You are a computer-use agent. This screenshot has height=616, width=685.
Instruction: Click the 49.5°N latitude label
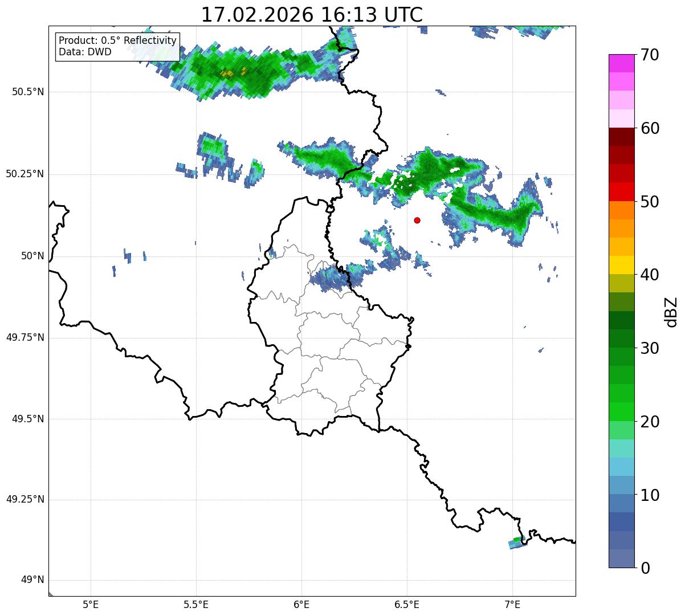pyautogui.click(x=27, y=419)
